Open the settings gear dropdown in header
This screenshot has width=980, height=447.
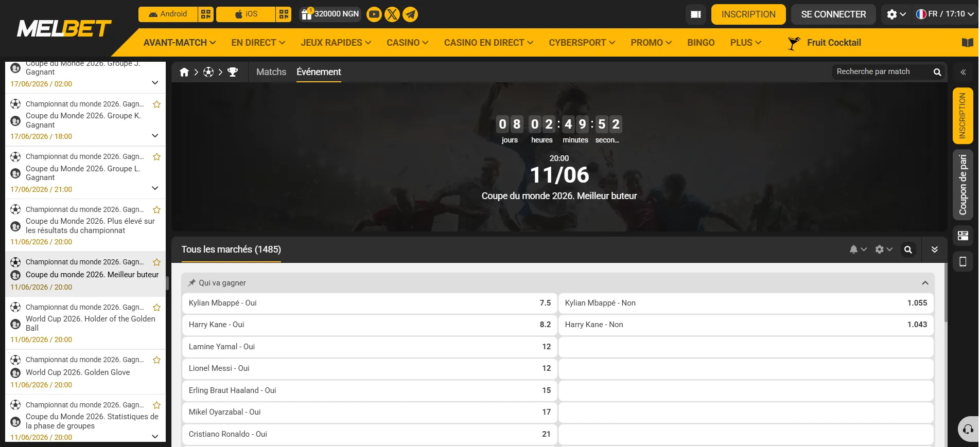[x=896, y=14]
